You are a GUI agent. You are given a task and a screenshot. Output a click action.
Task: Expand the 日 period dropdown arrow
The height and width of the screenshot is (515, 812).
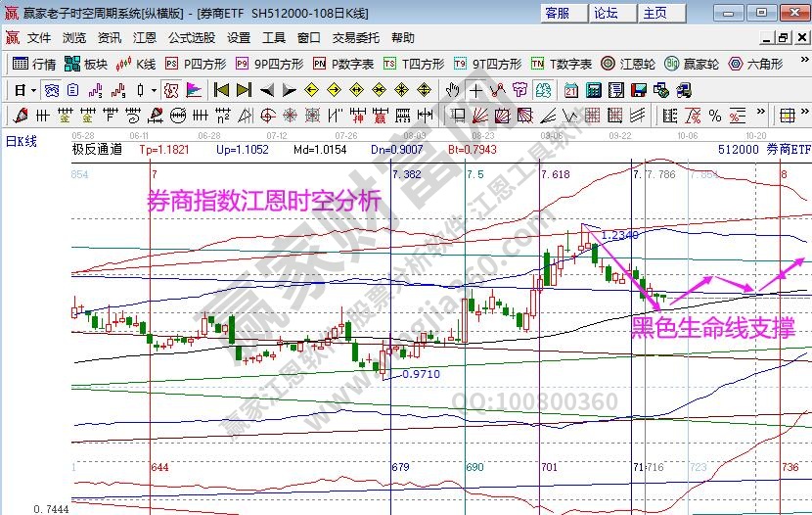point(33,90)
